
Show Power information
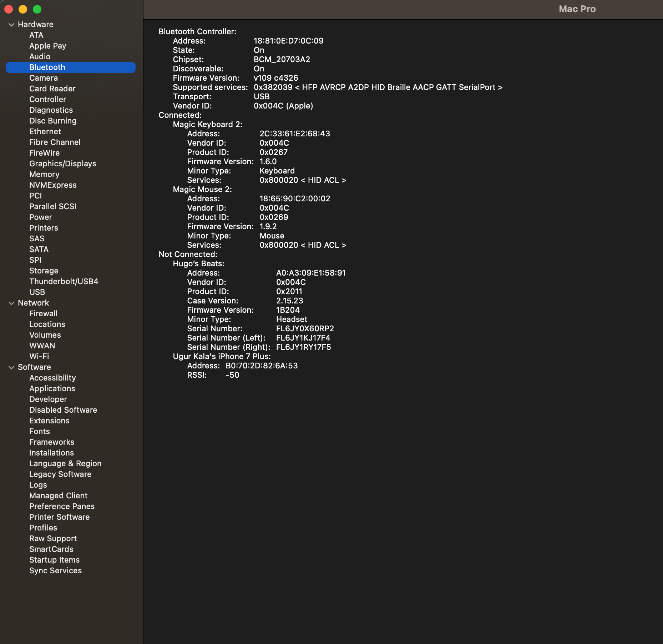click(41, 217)
